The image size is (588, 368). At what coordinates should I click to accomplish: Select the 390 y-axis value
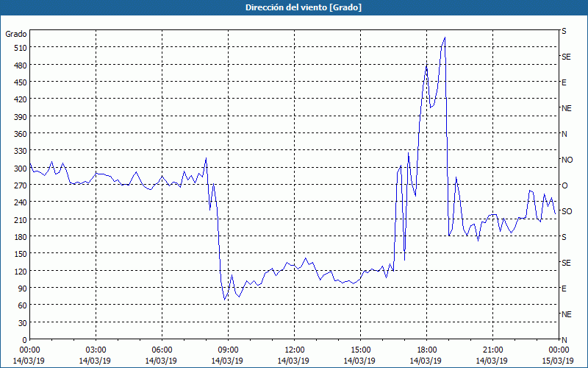pos(21,117)
